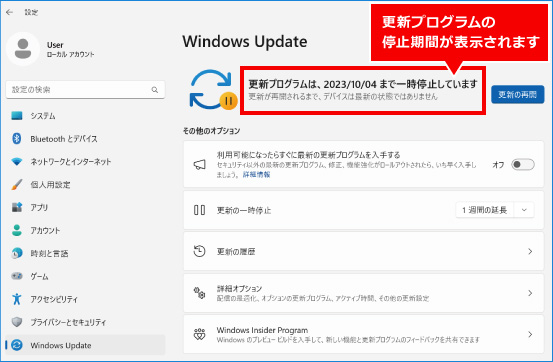Click the Windows Update page heading
553x362 pixels.
(245, 42)
